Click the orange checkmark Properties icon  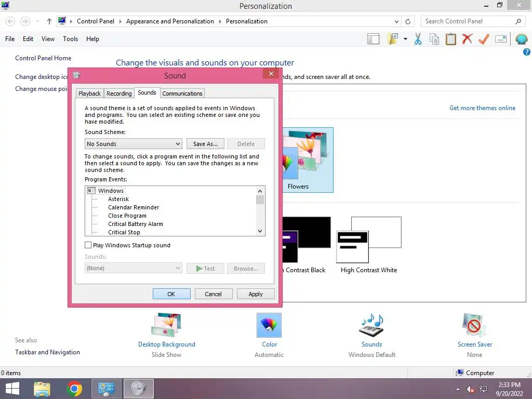click(484, 39)
